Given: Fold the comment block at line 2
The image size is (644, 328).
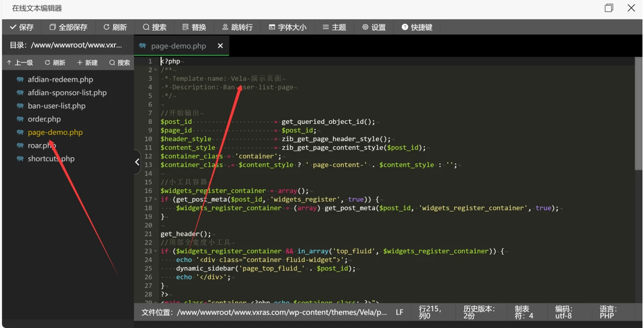Looking at the screenshot, I should [x=156, y=70].
